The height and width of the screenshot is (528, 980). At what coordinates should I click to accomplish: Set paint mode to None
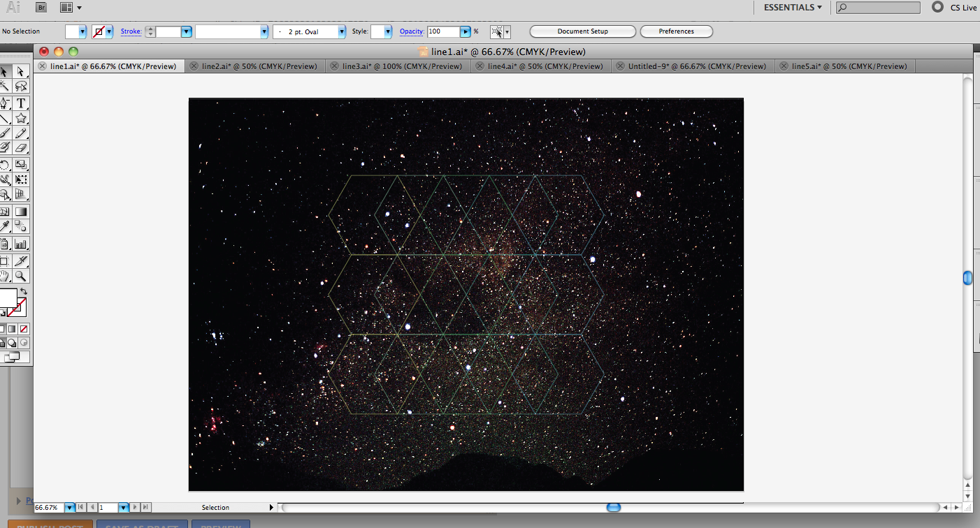(24, 329)
